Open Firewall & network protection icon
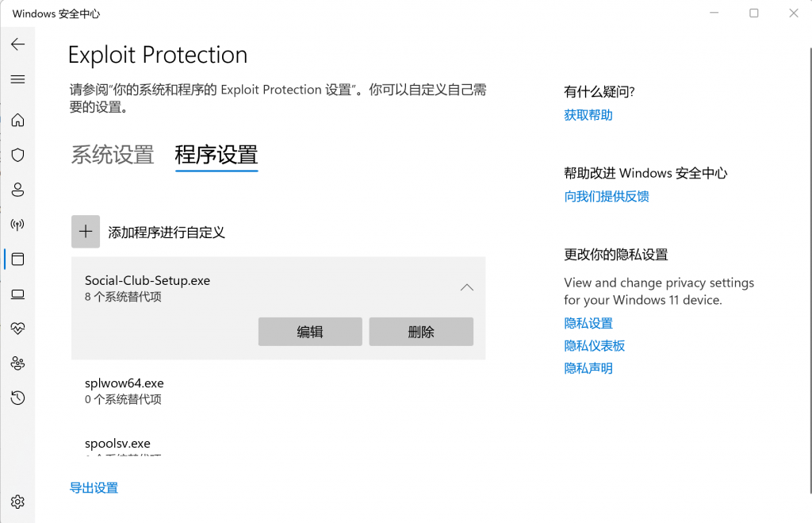This screenshot has height=523, width=812. pyautogui.click(x=17, y=225)
